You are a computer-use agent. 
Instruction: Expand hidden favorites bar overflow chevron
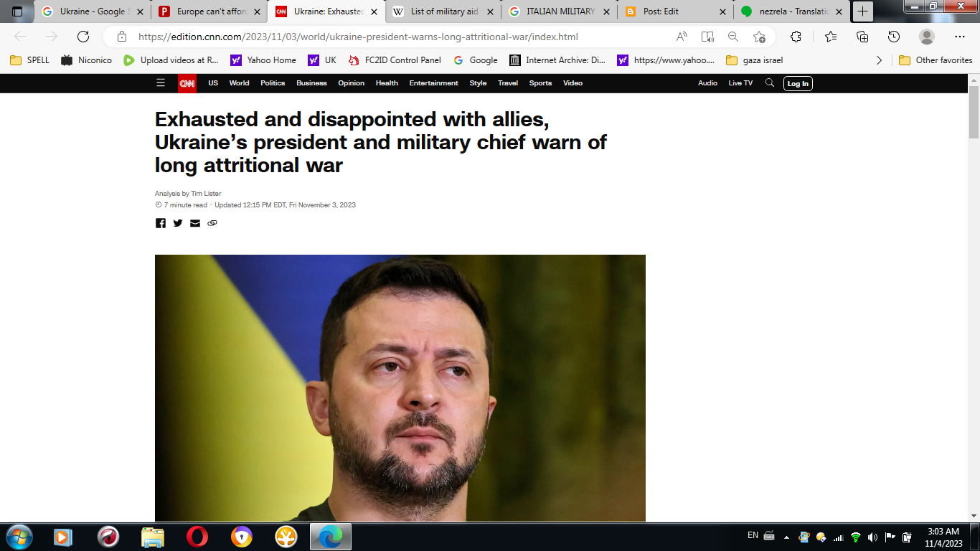(x=880, y=60)
